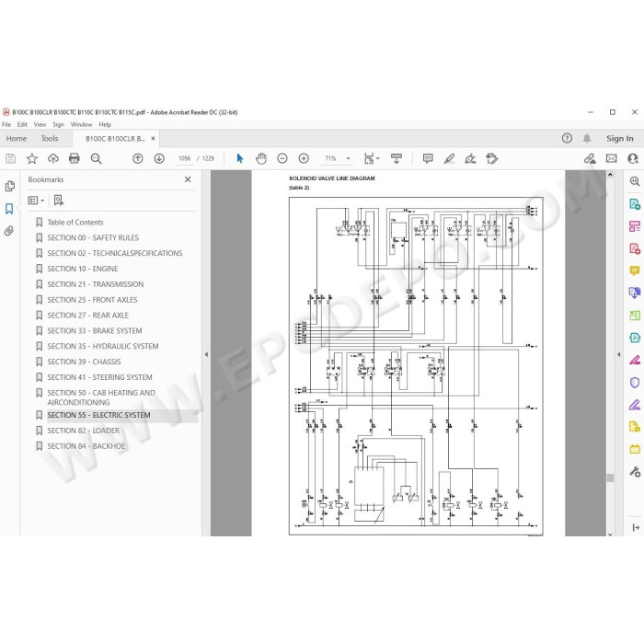Jump to SECTION 33 - BRAKE SYSTEM
Image resolution: width=644 pixels, height=644 pixels.
point(95,330)
